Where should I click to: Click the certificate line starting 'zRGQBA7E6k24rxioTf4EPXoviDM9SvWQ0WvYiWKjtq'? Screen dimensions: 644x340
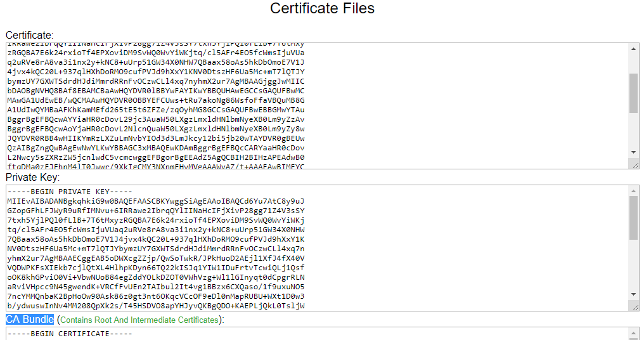coord(156,53)
